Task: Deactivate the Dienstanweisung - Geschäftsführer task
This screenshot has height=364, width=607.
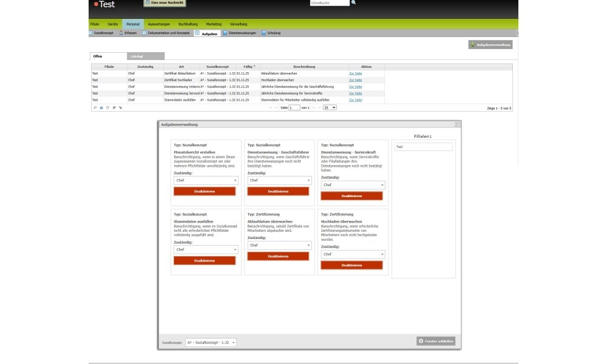Action: (x=278, y=192)
